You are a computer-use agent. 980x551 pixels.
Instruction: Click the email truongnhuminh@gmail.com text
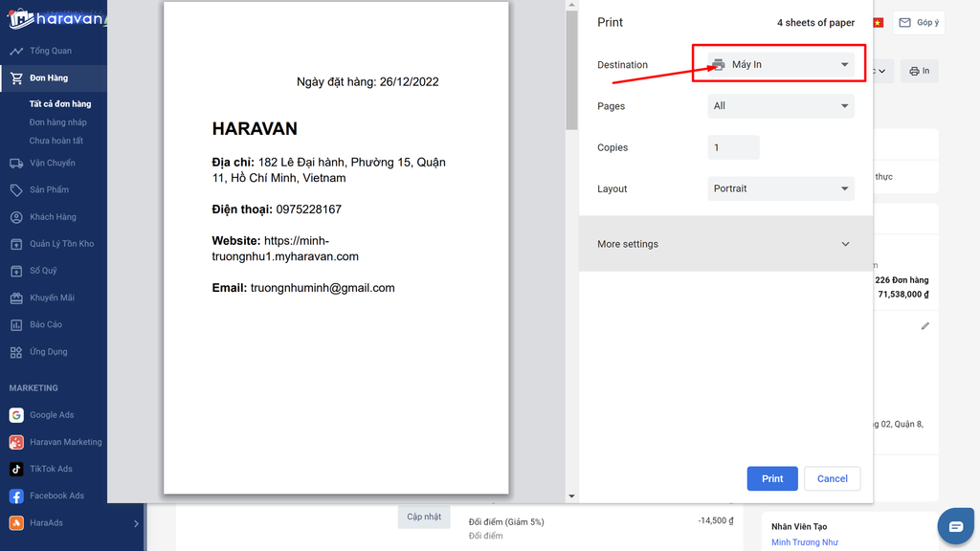pyautogui.click(x=323, y=288)
